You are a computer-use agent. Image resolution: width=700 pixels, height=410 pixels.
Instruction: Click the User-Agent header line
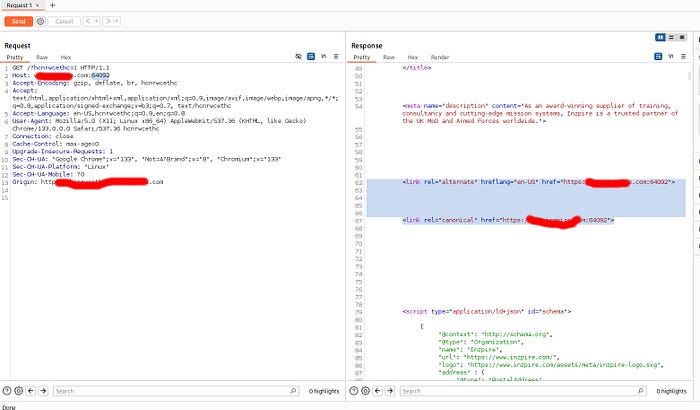tap(159, 125)
